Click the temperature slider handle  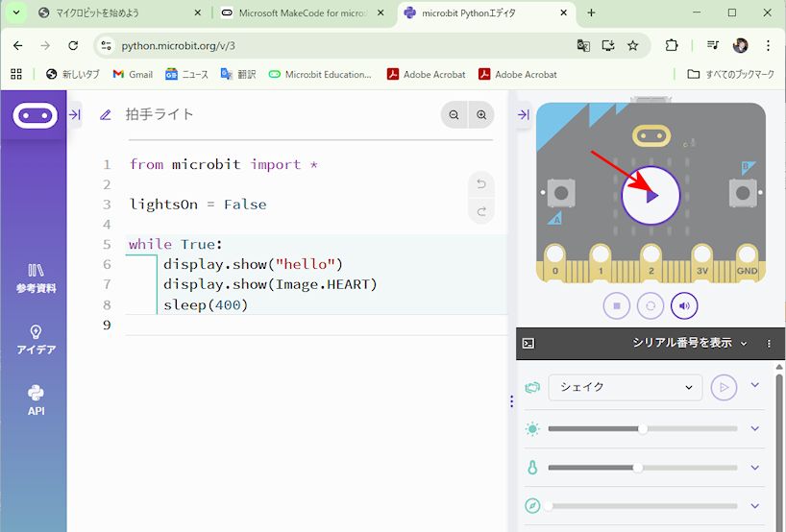click(x=638, y=468)
